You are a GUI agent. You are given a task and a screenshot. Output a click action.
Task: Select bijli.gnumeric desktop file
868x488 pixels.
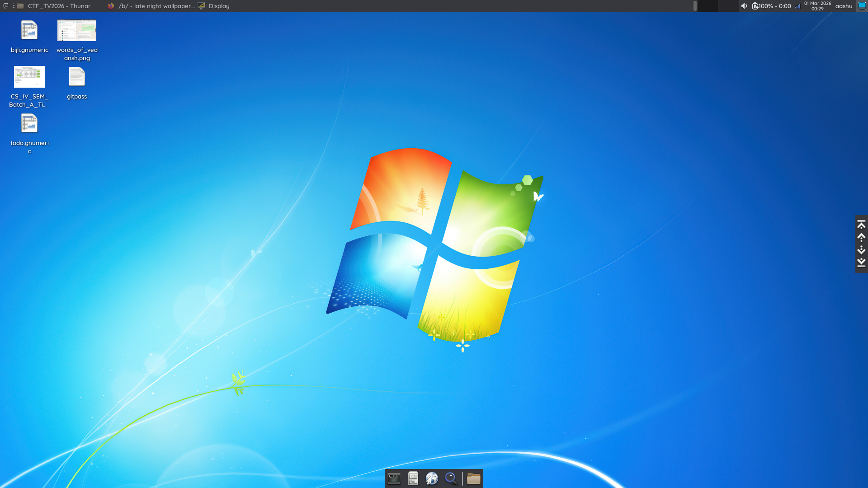[x=29, y=31]
